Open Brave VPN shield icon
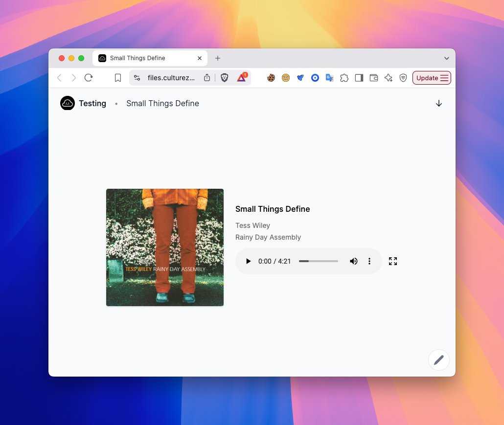 click(x=403, y=78)
